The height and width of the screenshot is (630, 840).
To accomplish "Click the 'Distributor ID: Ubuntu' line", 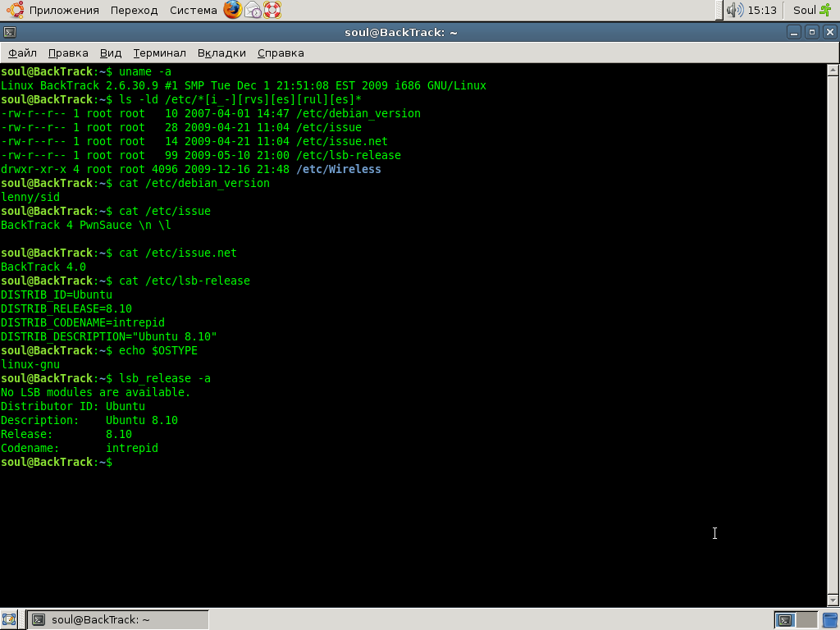I will click(x=73, y=406).
